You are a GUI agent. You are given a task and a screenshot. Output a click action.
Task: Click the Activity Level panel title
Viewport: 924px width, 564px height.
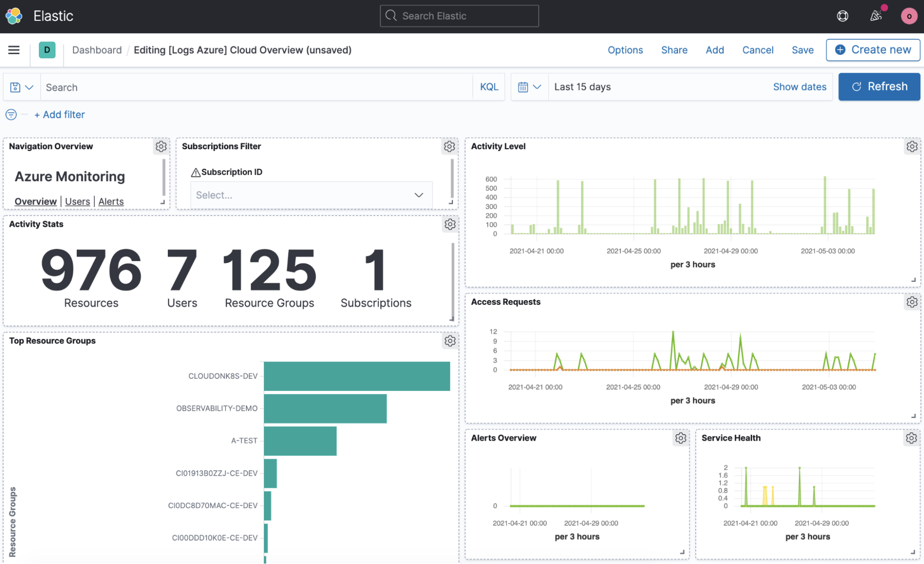point(498,146)
